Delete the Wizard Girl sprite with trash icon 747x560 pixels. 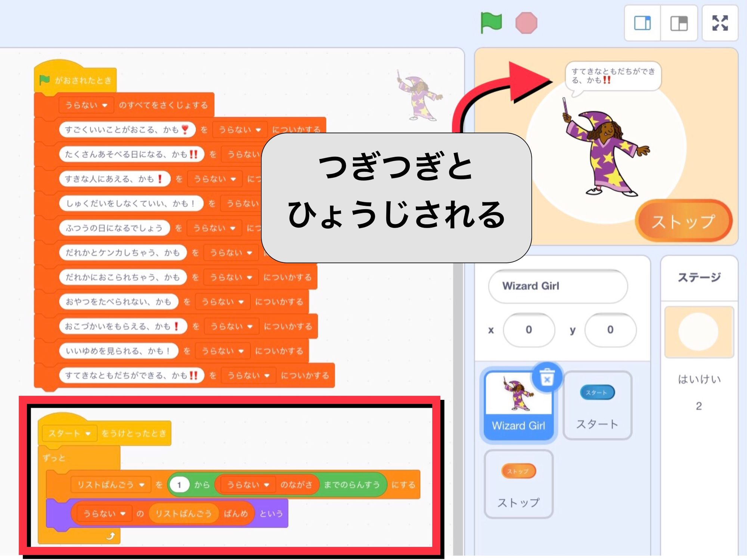(x=547, y=377)
